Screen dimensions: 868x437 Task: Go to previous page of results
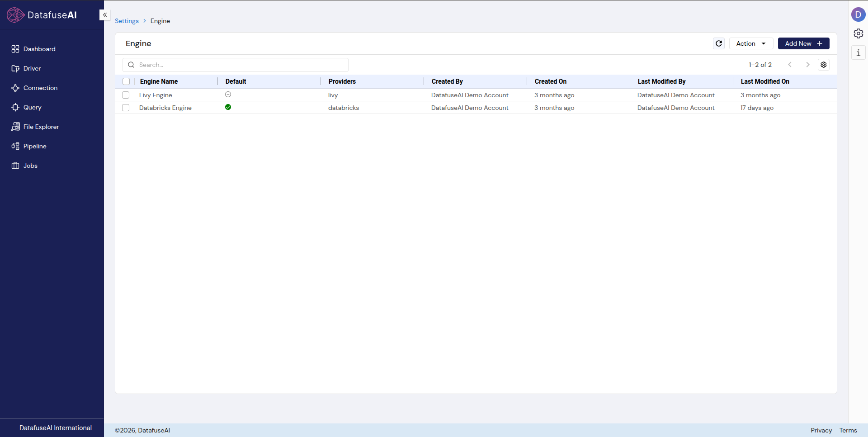pos(790,65)
